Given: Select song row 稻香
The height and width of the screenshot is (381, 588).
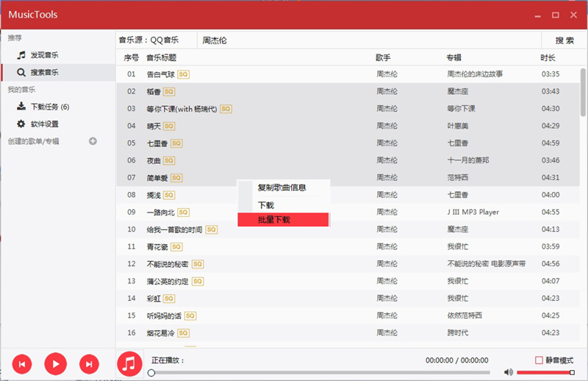Looking at the screenshot, I should [348, 91].
